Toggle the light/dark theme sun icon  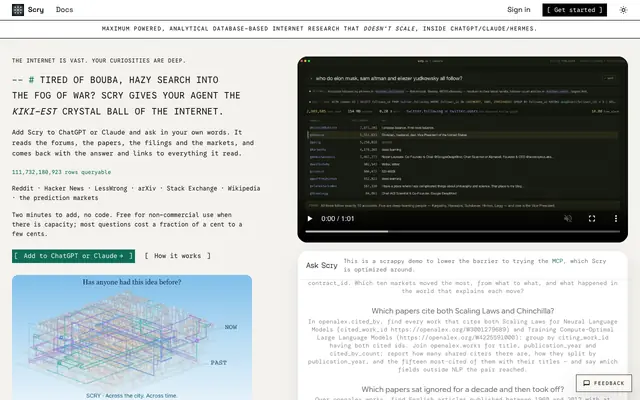(623, 10)
